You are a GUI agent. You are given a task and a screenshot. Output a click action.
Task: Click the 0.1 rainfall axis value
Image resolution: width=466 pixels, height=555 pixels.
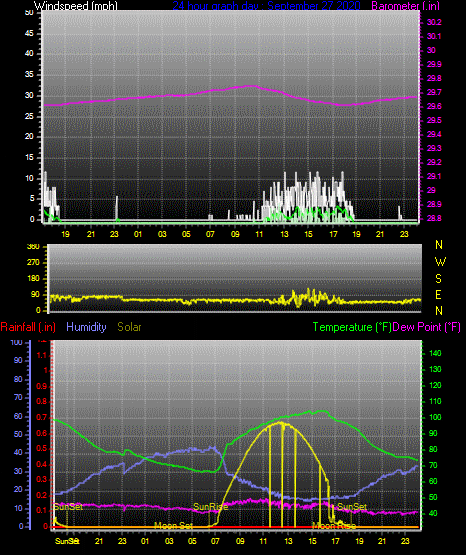(41, 510)
